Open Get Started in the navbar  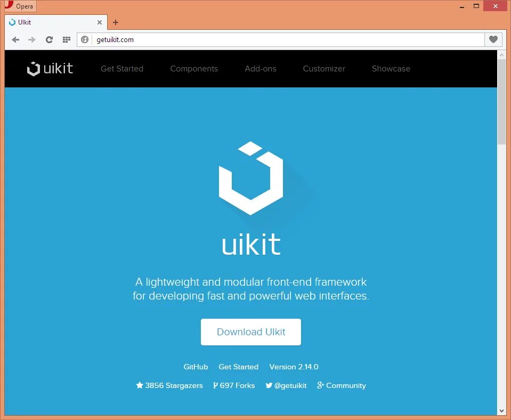122,68
